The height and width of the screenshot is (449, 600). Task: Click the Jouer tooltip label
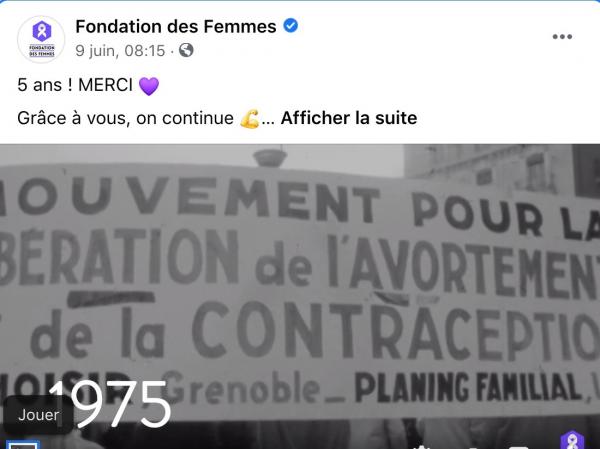pyautogui.click(x=38, y=415)
